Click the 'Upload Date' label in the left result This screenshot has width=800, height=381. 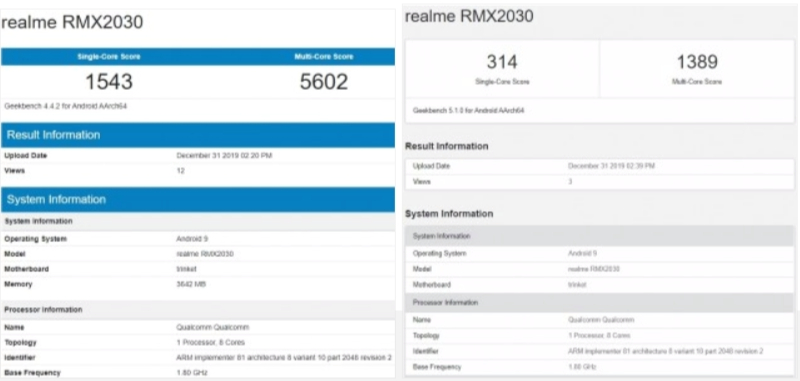pos(26,156)
